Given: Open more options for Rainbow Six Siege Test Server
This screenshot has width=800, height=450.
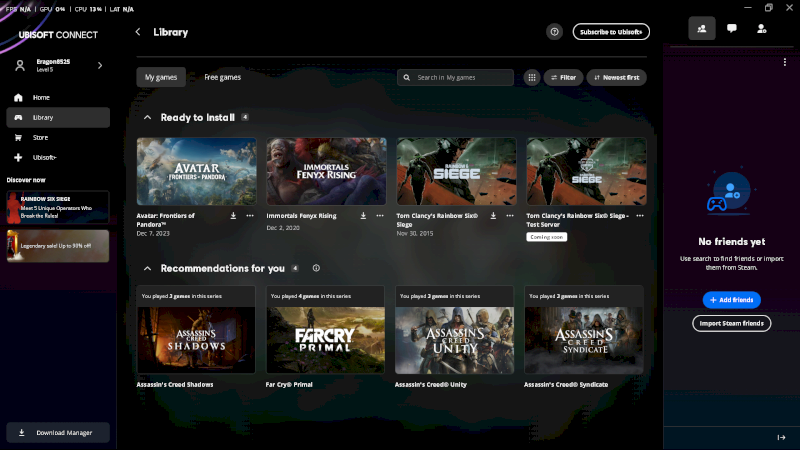Looking at the screenshot, I should tap(640, 216).
